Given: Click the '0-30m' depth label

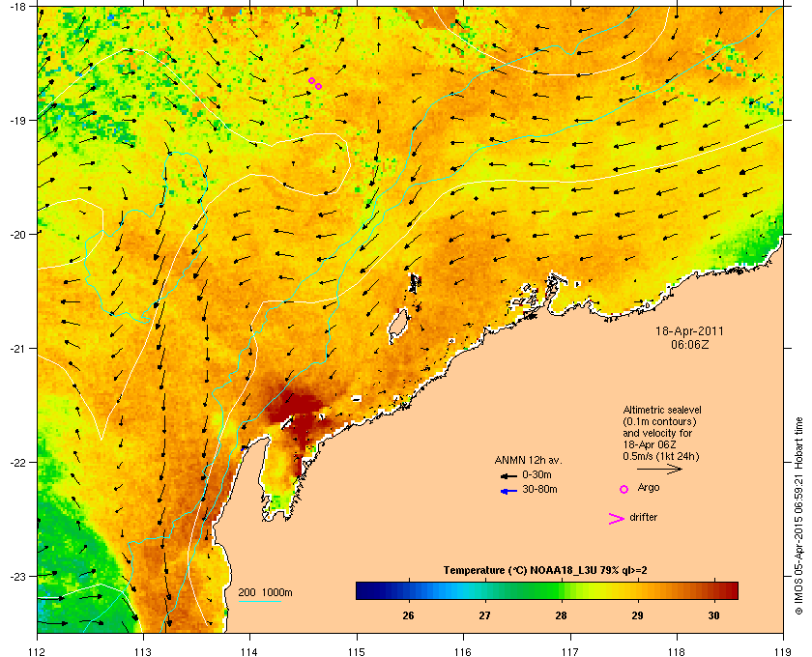Looking at the screenshot, I should 536,474.
